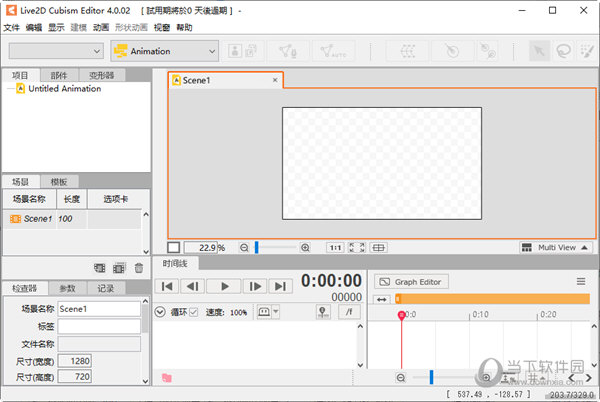Click the manual mesh edit icon
Viewport: 600px width, 402px height.
pos(287,51)
